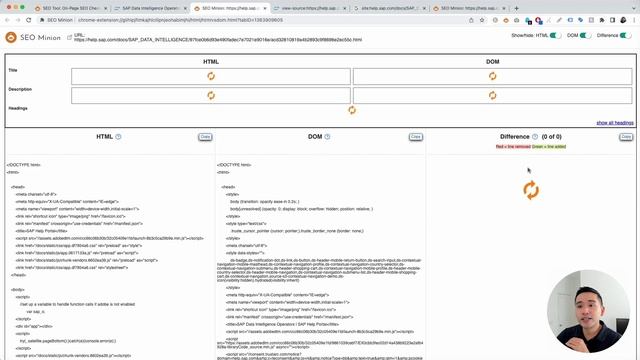Screen dimensions: 640x360
Task: Switch to the view-source tab
Action: [309, 8]
